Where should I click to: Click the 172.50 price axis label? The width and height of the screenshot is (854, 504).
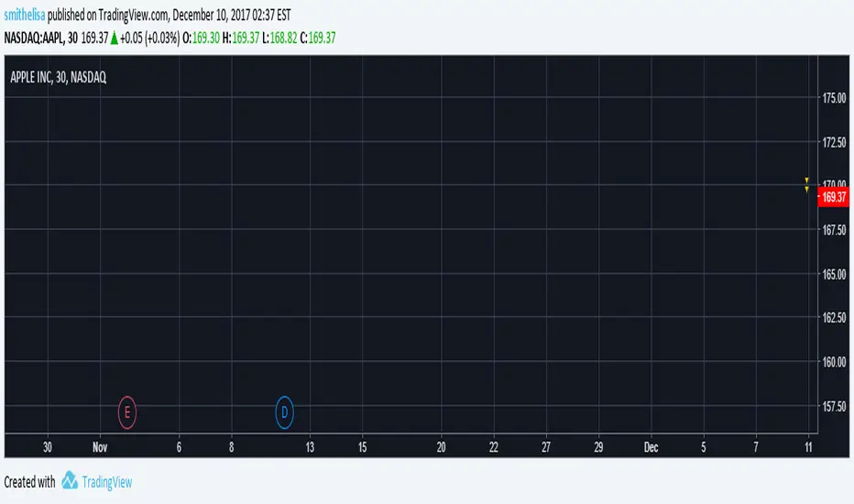click(x=834, y=143)
